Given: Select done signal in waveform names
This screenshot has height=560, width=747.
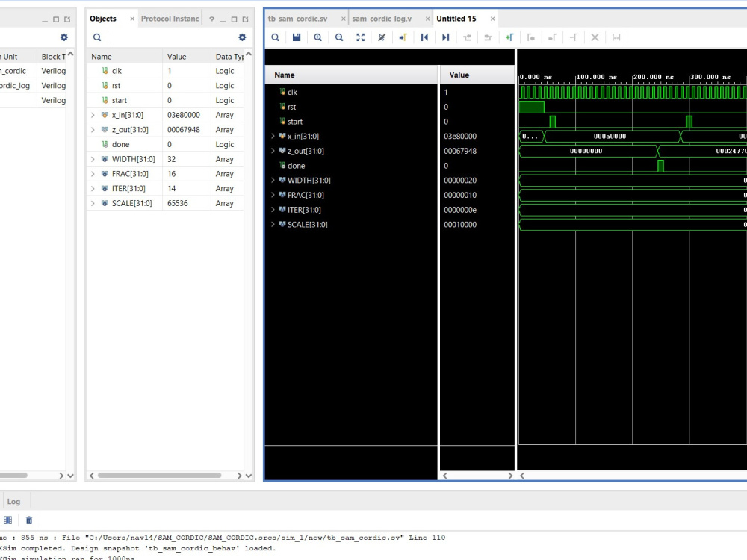Looking at the screenshot, I should coord(296,166).
